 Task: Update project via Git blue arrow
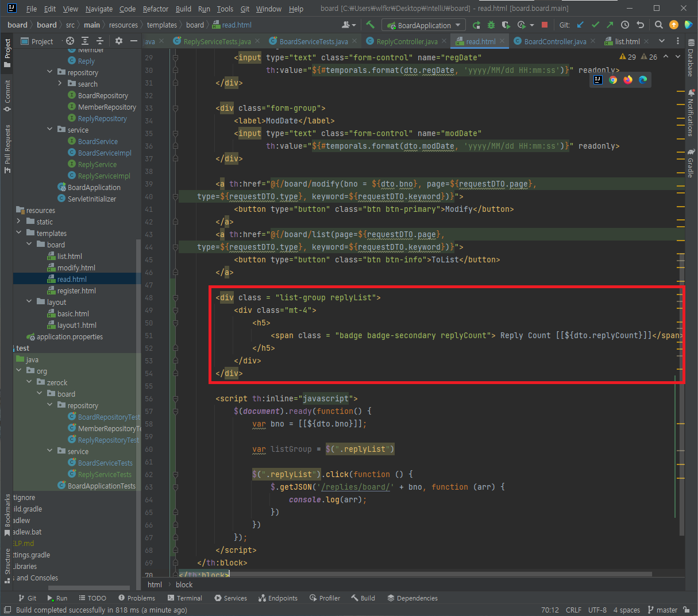tap(580, 25)
